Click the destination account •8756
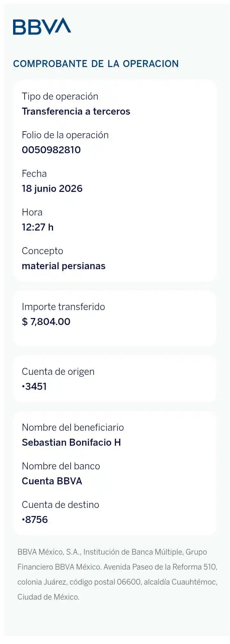This screenshot has height=644, width=230. (x=35, y=519)
